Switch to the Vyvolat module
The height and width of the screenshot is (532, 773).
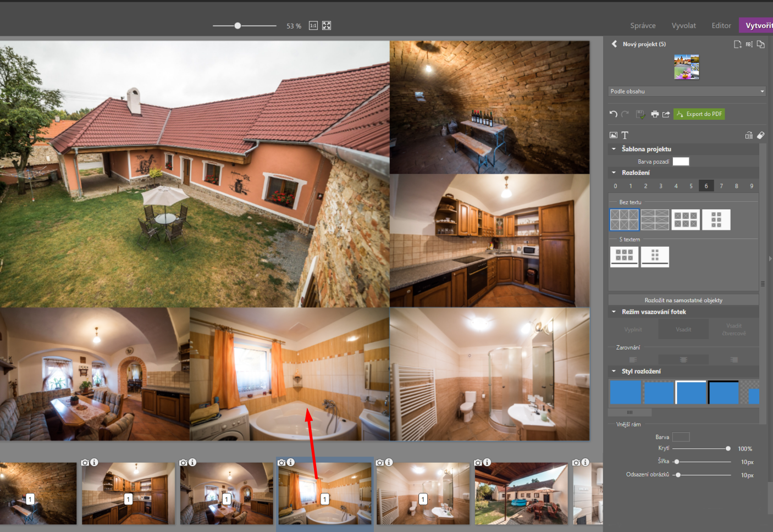click(683, 25)
